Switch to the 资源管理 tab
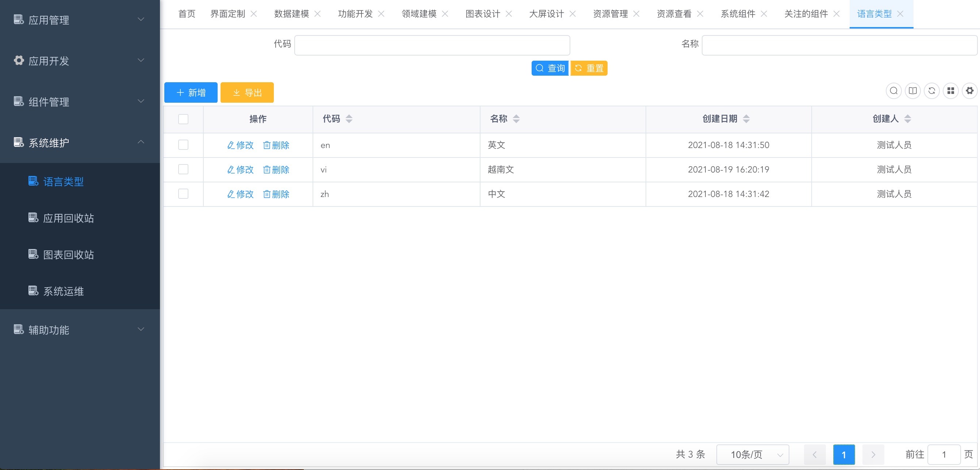This screenshot has height=470, width=980. [610, 14]
